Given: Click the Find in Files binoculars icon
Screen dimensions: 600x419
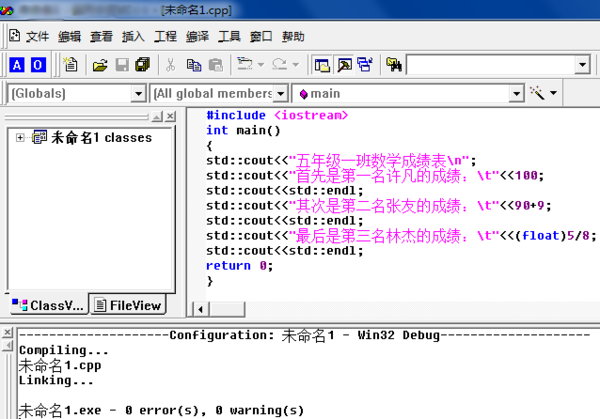Looking at the screenshot, I should coord(394,65).
